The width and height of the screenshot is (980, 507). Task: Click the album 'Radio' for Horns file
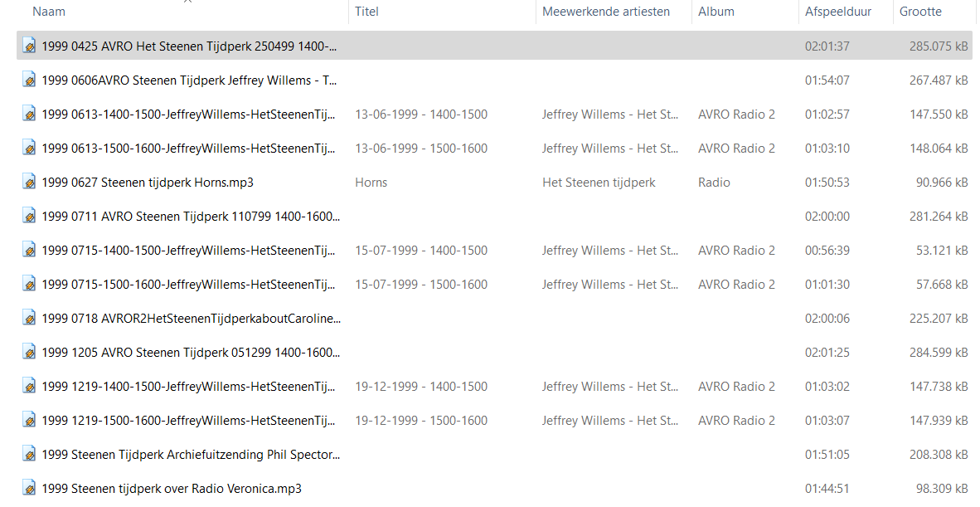[x=714, y=182]
